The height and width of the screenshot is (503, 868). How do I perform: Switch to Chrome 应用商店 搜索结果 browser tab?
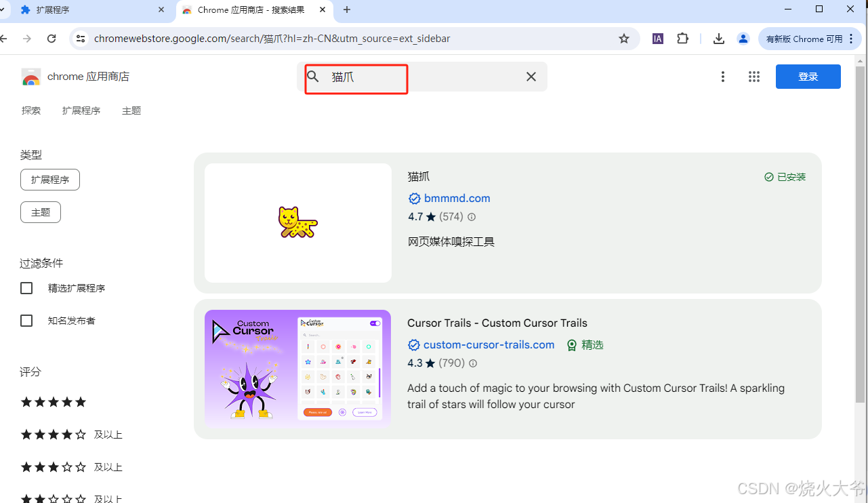coord(254,9)
